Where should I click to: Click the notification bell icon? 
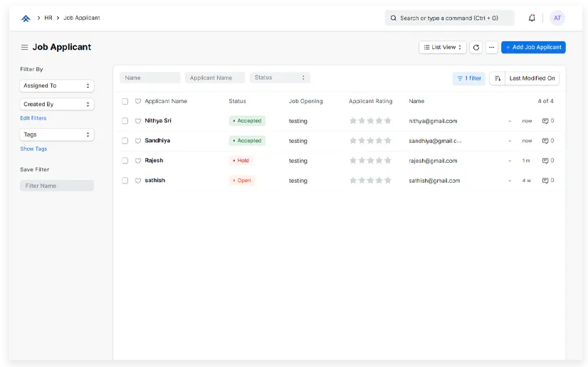[532, 18]
